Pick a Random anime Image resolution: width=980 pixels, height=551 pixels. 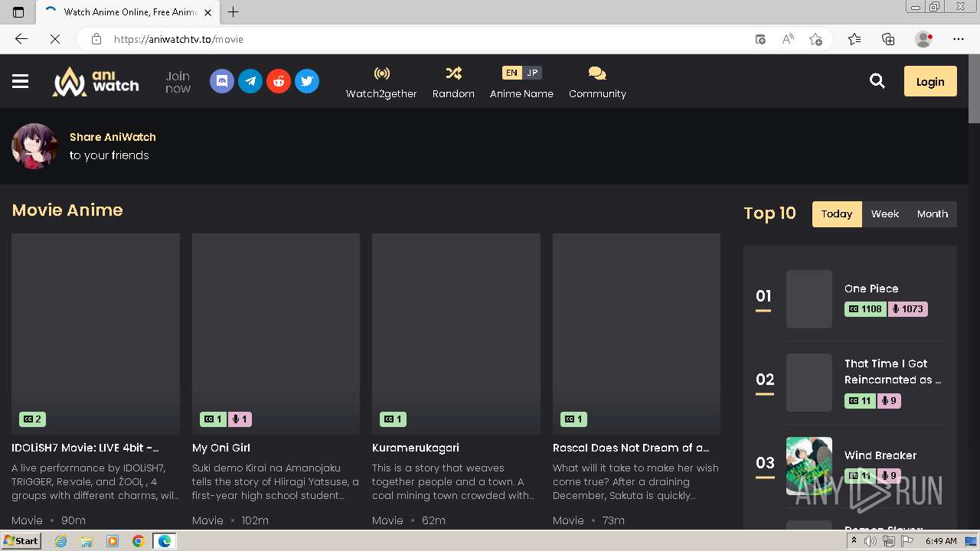[x=453, y=83]
